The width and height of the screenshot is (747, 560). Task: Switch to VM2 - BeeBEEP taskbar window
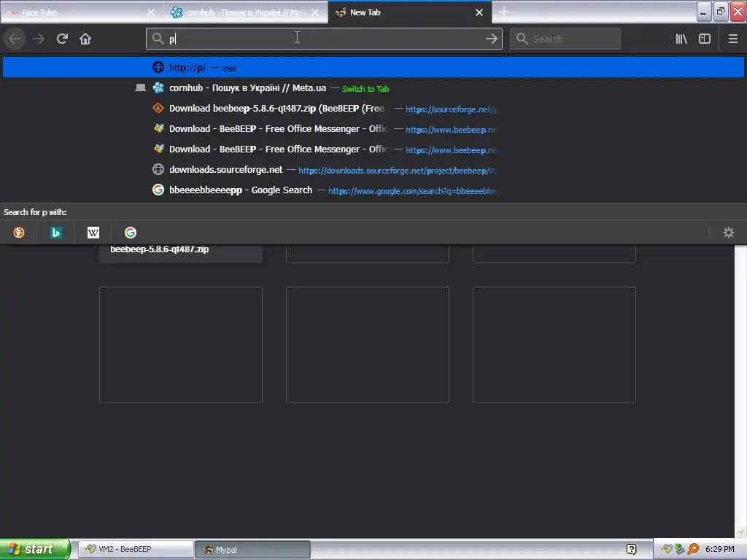pos(136,549)
